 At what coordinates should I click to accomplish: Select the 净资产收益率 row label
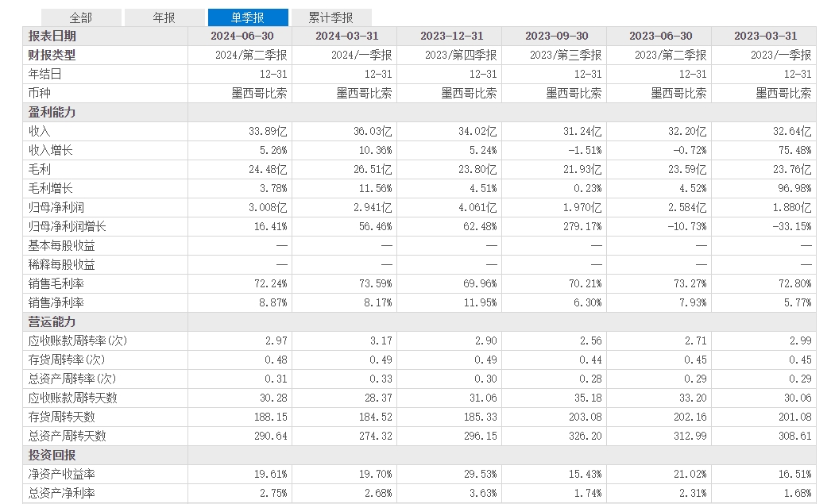click(61, 475)
